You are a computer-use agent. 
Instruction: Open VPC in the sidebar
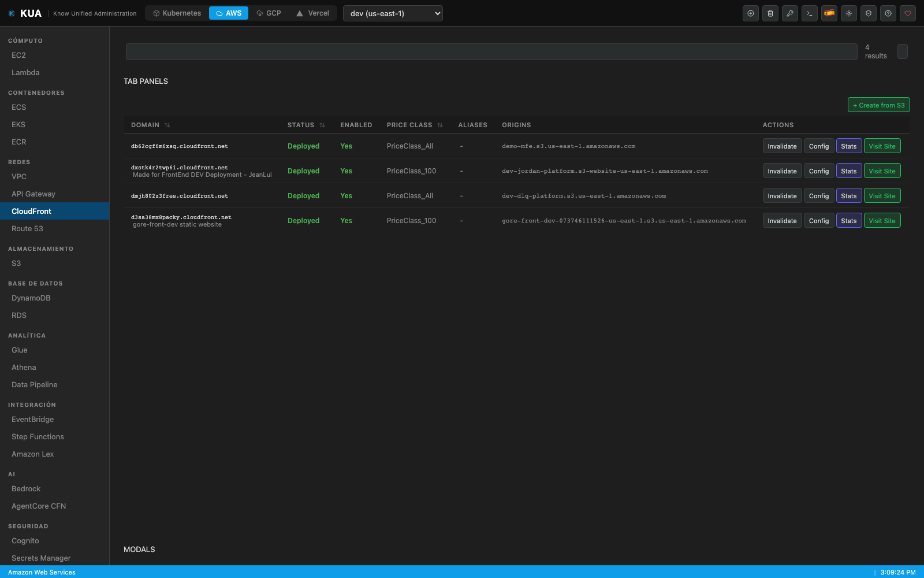tap(55, 177)
